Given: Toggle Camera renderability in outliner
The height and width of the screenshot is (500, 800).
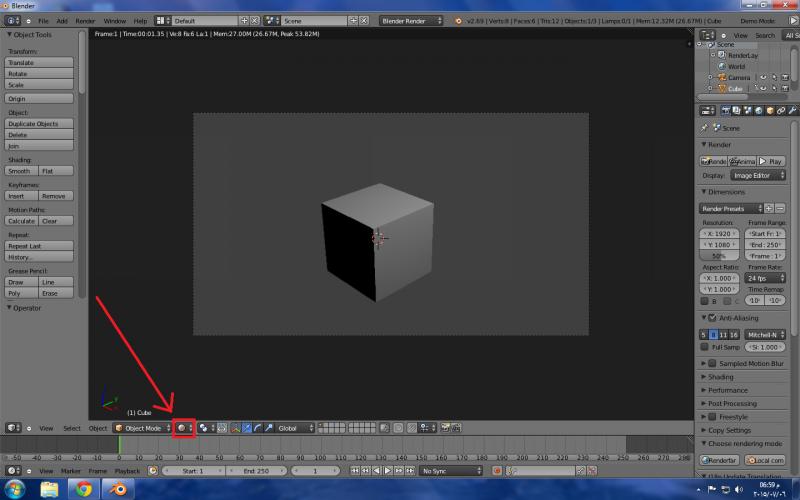Looking at the screenshot, I should (x=785, y=78).
